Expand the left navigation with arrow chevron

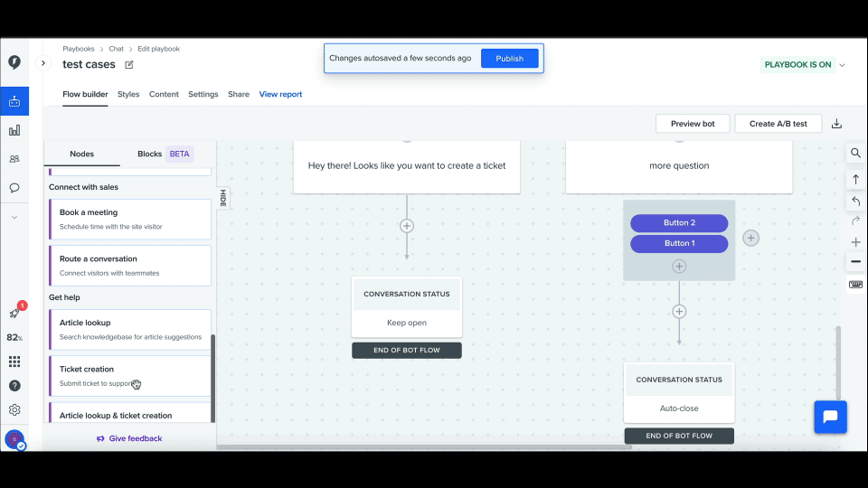(42, 63)
